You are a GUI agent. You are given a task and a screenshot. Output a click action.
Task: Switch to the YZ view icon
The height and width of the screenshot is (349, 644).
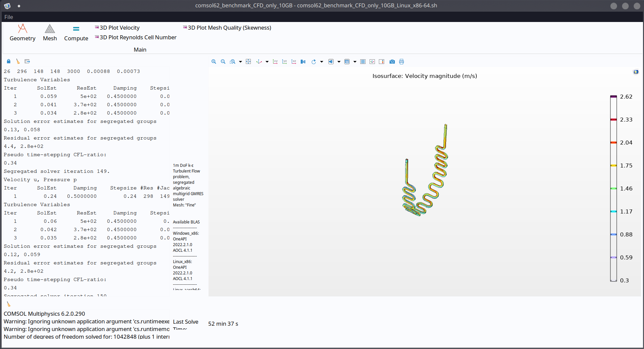coord(284,62)
